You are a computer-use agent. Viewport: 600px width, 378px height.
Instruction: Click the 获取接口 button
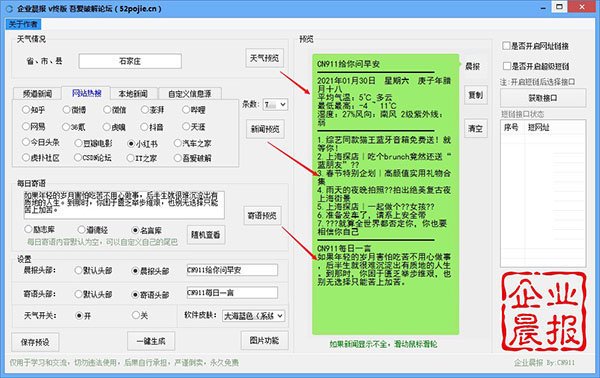pyautogui.click(x=543, y=98)
